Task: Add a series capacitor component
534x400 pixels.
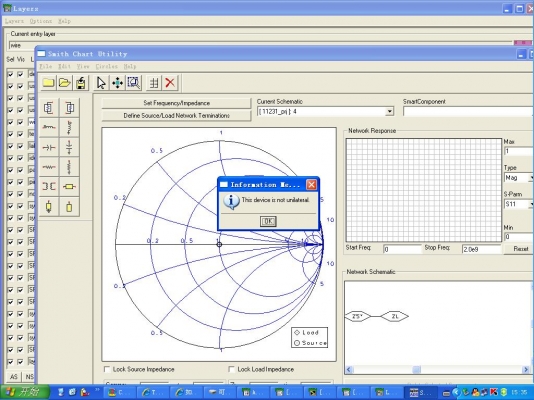Action: click(x=49, y=147)
